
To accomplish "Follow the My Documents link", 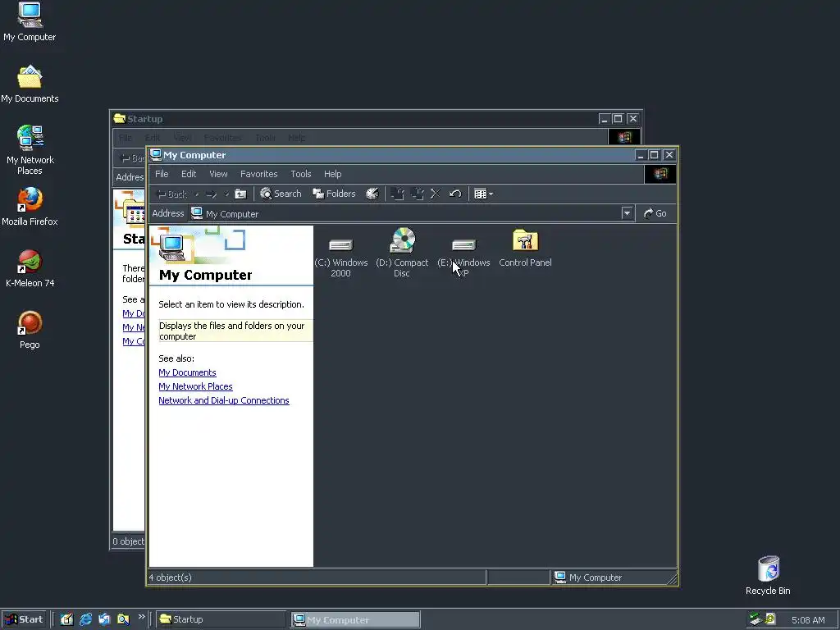I will pos(188,372).
